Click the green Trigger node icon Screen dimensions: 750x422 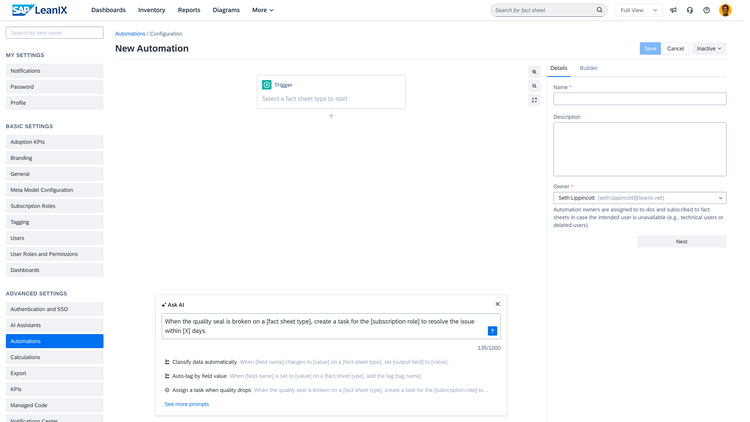[267, 85]
